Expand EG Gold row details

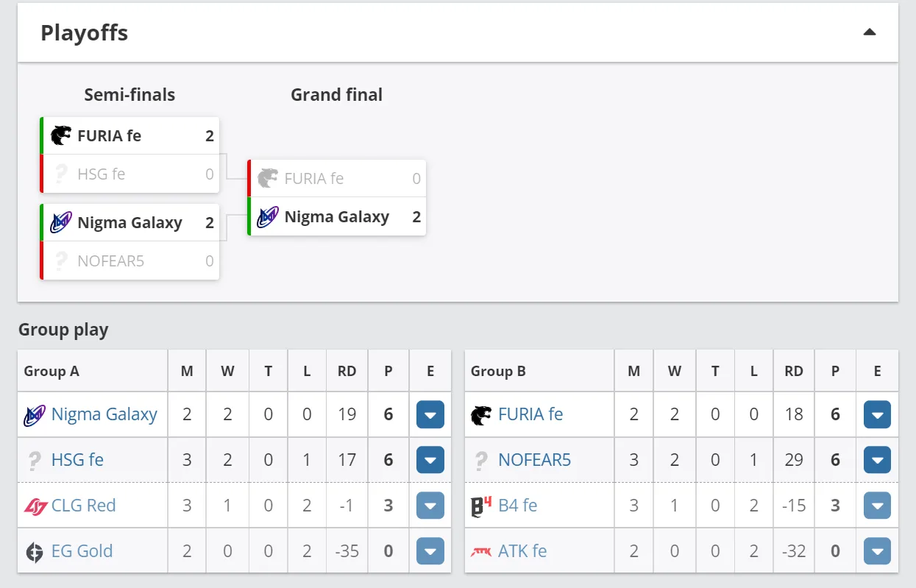click(x=430, y=552)
